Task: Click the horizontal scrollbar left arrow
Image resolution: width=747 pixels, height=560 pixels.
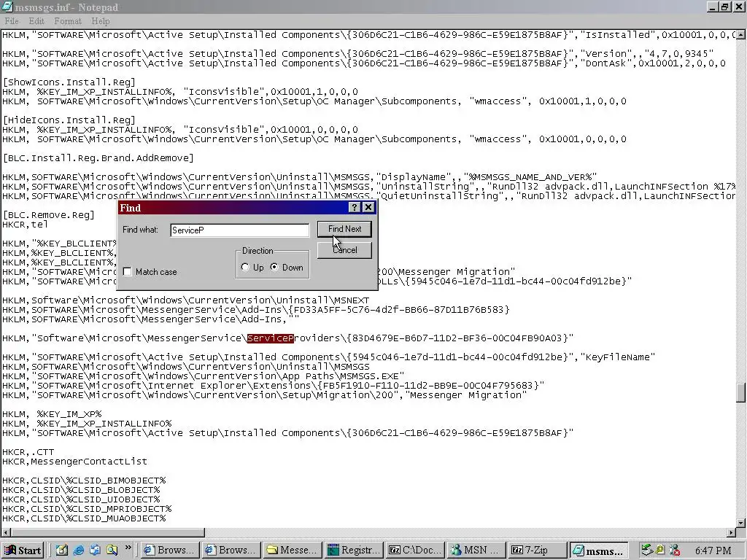Action: tap(6, 532)
